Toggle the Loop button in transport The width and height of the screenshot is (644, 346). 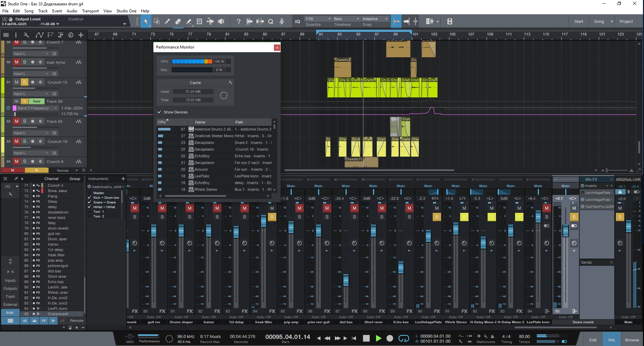click(404, 338)
